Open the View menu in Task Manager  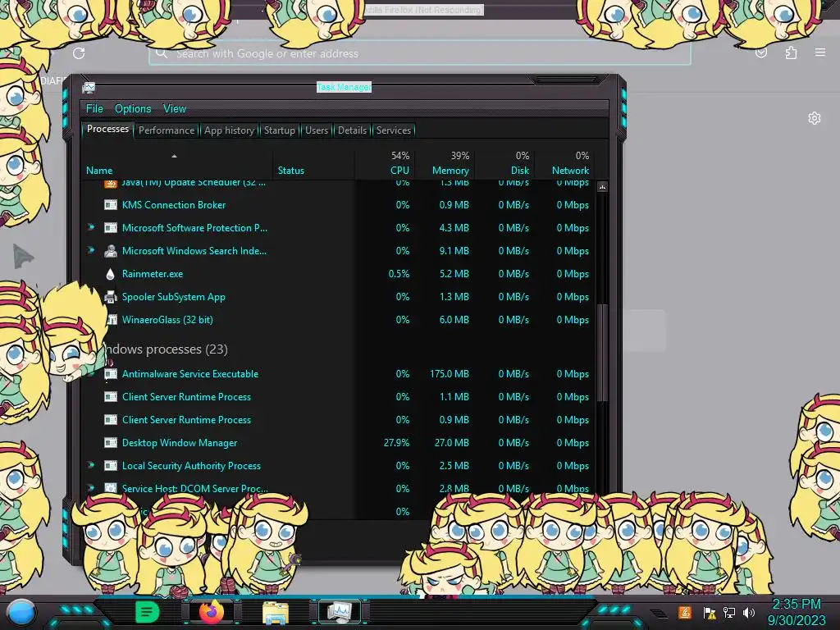pos(175,109)
